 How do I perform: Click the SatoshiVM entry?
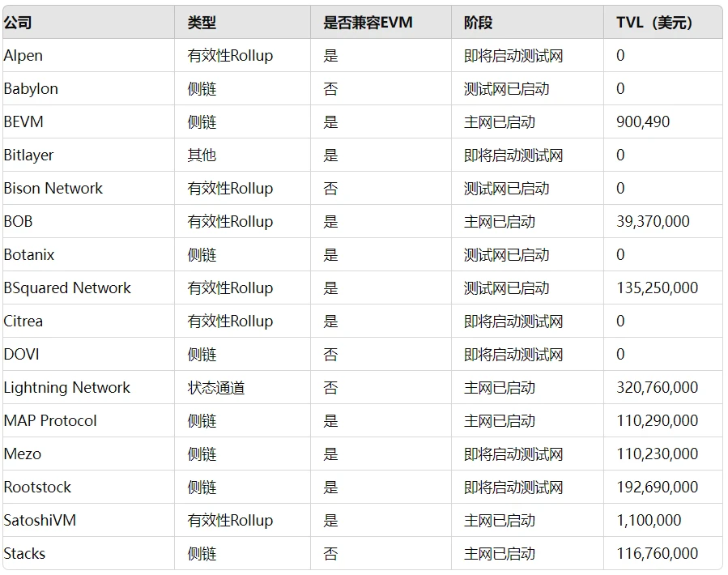38,520
